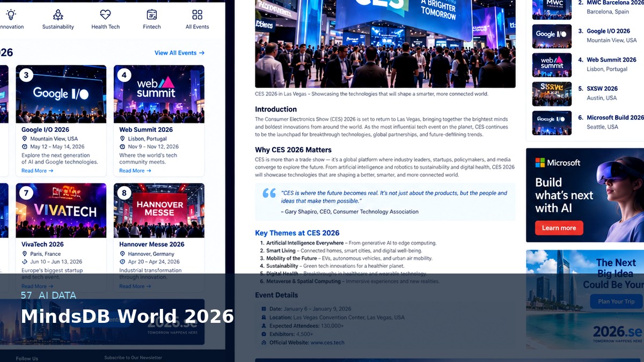This screenshot has height=362, width=644.
Task: Click the Microsoft logo in the ad
Action: [558, 162]
